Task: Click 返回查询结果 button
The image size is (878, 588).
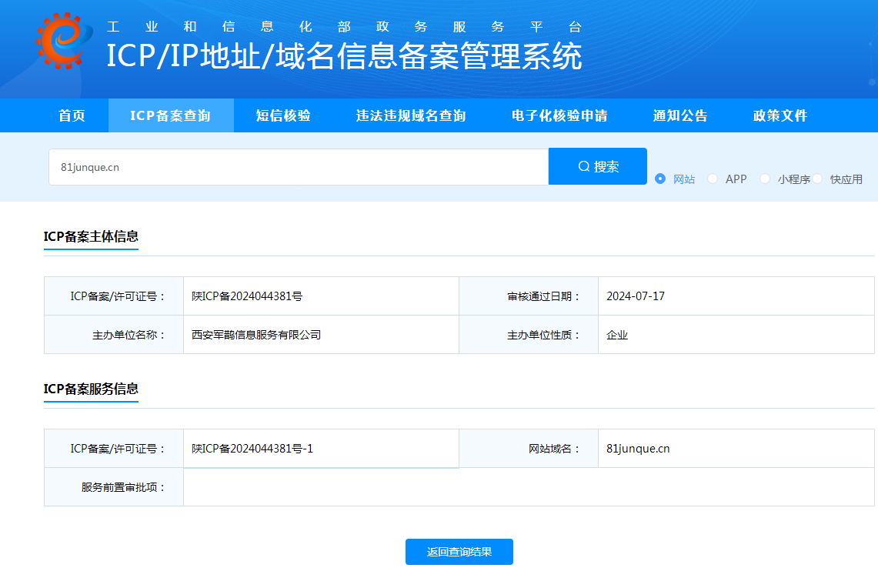Action: [459, 552]
